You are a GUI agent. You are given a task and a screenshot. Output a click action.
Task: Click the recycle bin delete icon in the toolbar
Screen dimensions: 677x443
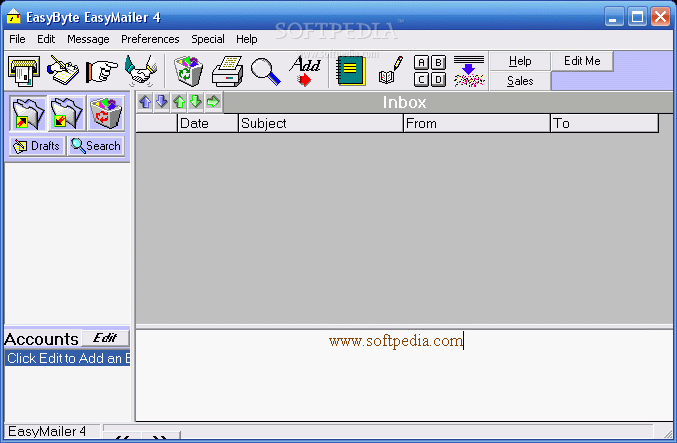pos(189,71)
